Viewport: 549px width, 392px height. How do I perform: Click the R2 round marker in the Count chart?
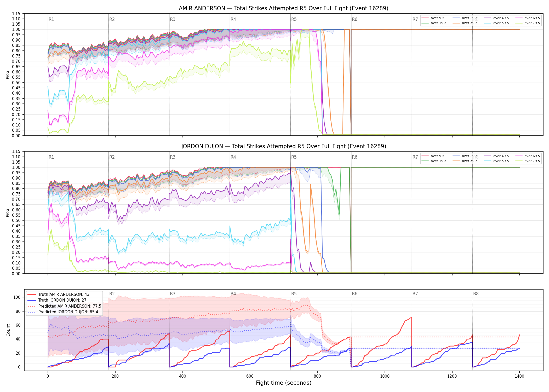point(112,294)
